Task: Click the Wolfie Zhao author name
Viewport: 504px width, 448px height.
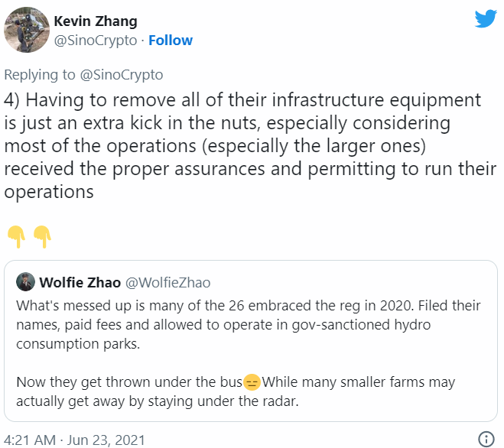Action: [79, 282]
